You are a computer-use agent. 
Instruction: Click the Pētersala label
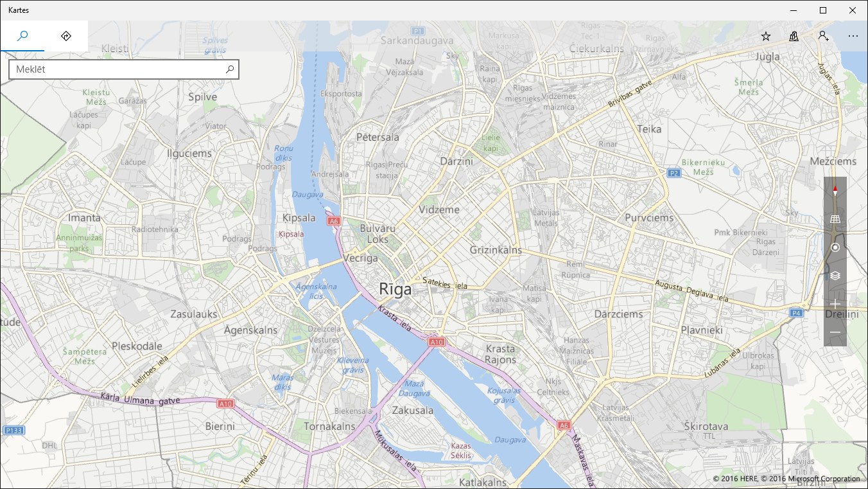(378, 137)
